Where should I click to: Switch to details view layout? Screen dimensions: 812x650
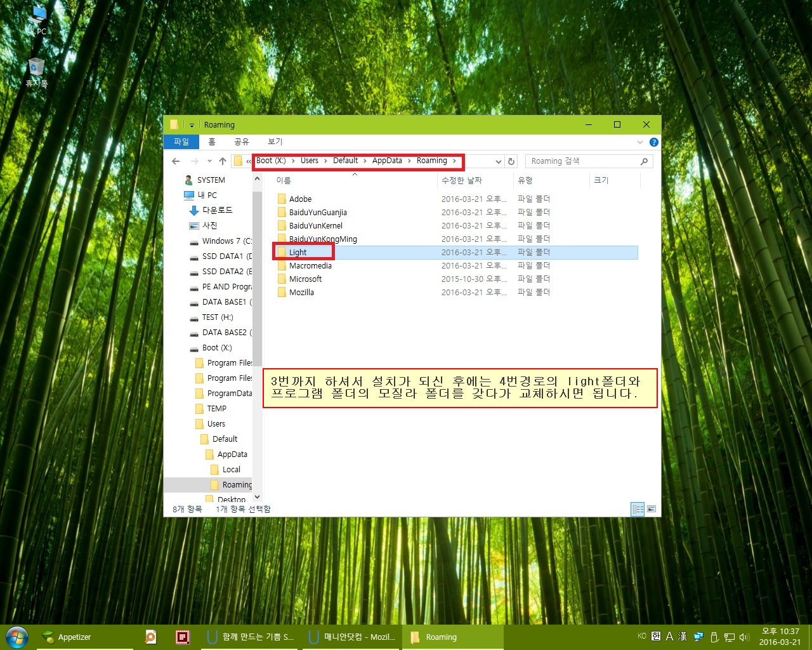click(638, 509)
